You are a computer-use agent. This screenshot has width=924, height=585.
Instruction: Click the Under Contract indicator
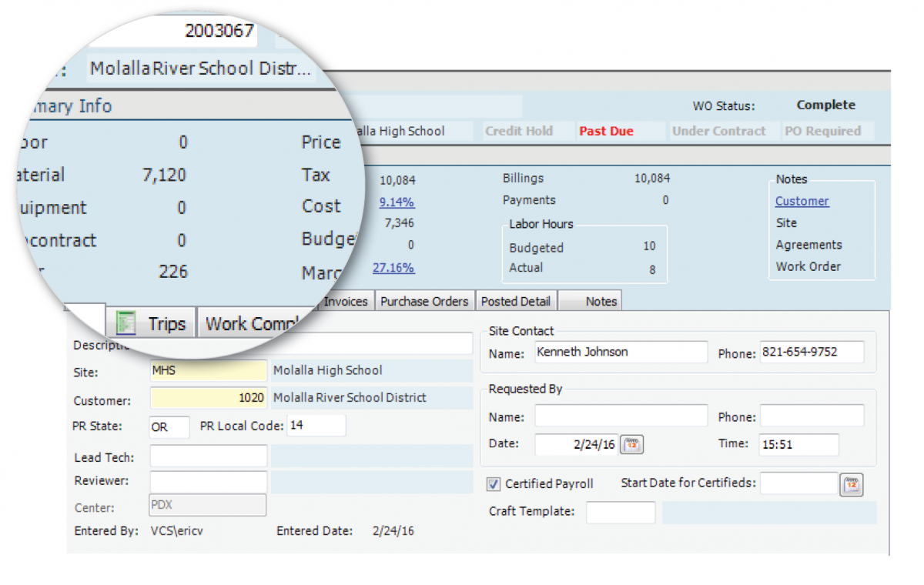[x=719, y=132]
